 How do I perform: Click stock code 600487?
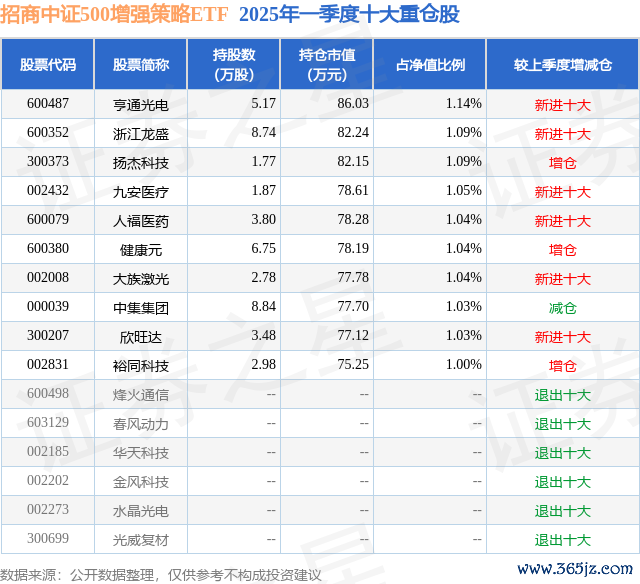48,104
